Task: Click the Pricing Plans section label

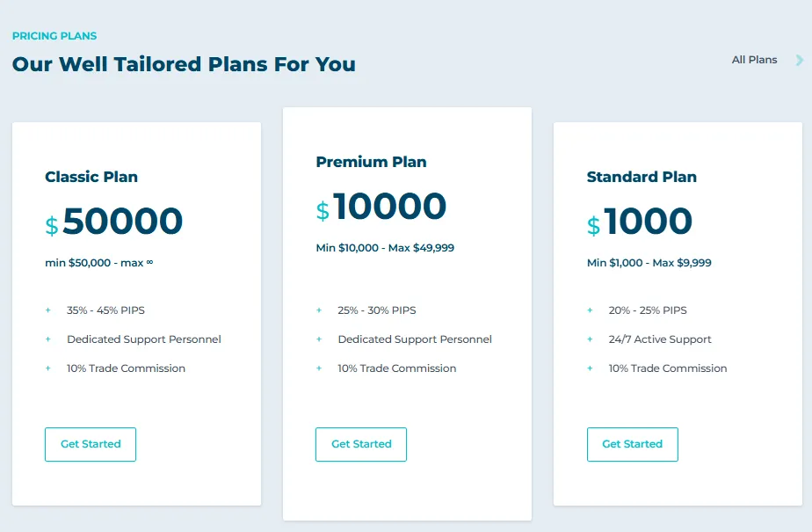Action: [54, 36]
